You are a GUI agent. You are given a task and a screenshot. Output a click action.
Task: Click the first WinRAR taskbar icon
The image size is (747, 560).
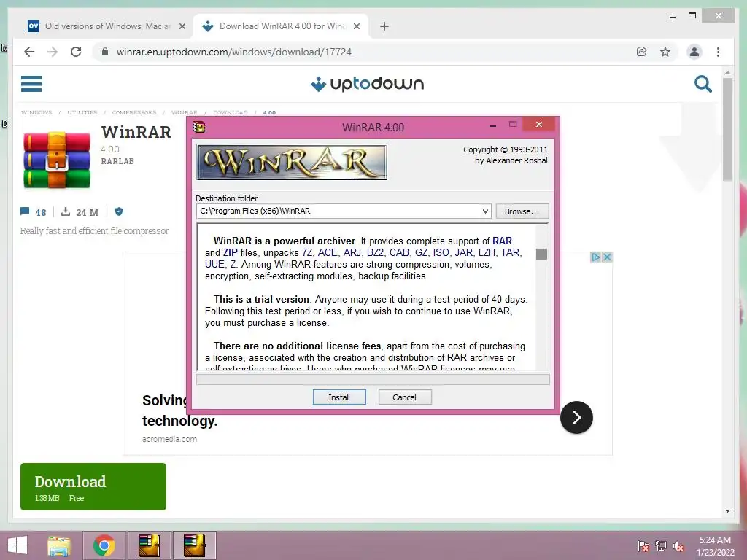[149, 545]
